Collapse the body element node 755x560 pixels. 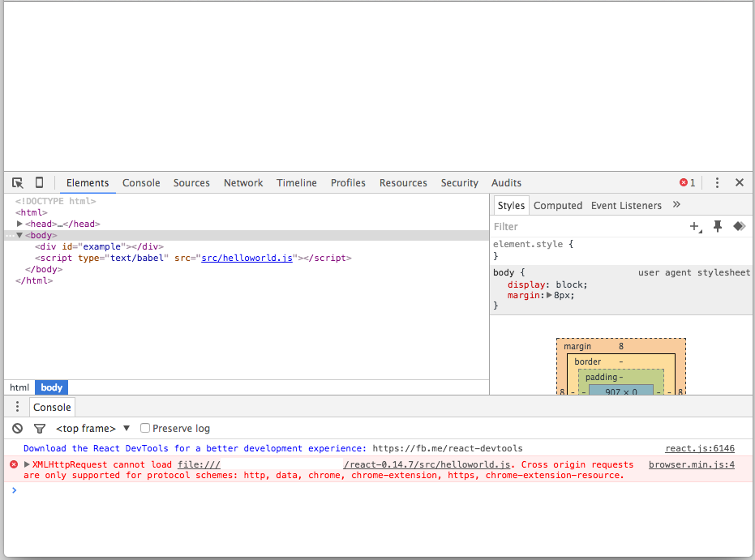pos(19,235)
